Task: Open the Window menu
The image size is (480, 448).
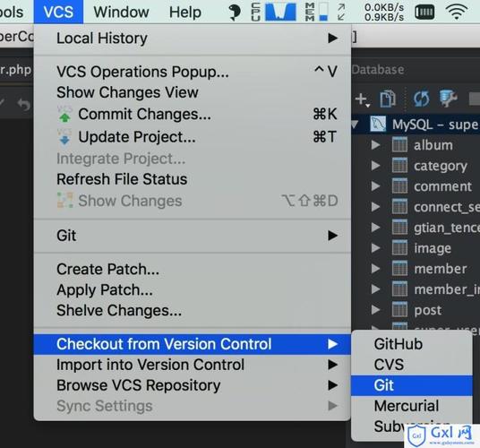Action: pos(121,13)
